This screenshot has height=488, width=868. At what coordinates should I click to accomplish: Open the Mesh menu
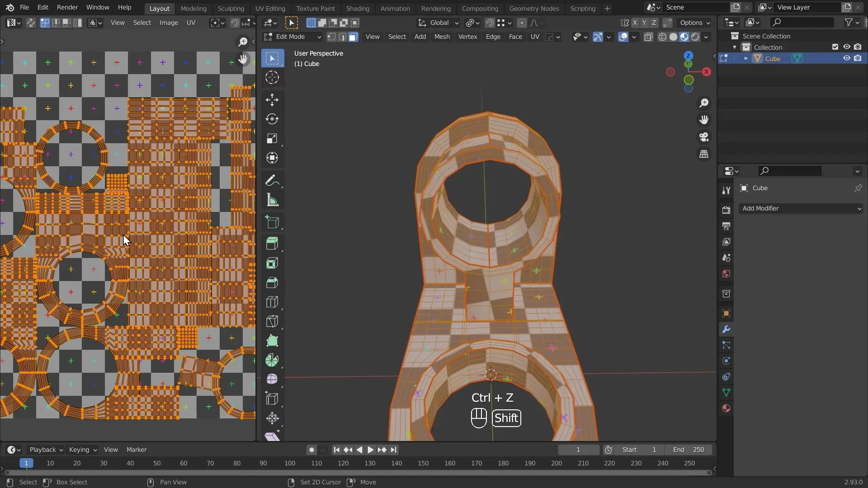pos(442,37)
